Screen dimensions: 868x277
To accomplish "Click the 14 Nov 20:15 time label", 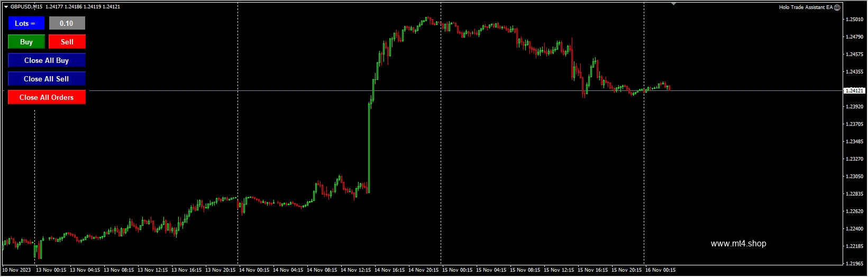I will point(424,270).
